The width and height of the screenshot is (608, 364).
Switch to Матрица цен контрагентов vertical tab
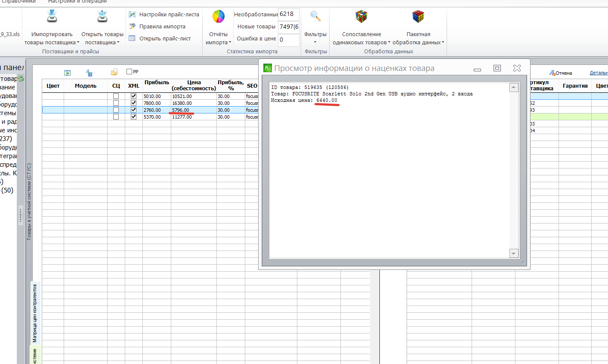point(35,313)
